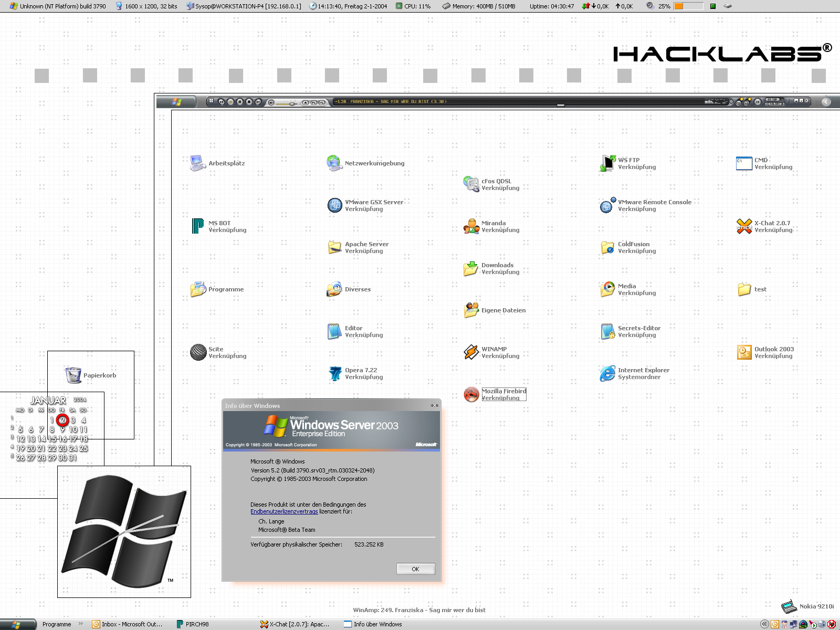The width and height of the screenshot is (840, 630).
Task: Launch the X-Chat 2.0.7 desktop shortcut
Action: (744, 226)
